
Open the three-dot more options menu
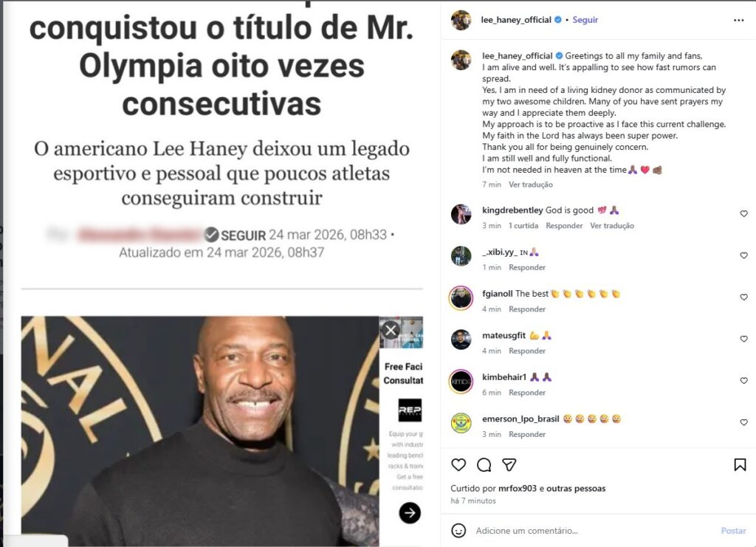738,20
